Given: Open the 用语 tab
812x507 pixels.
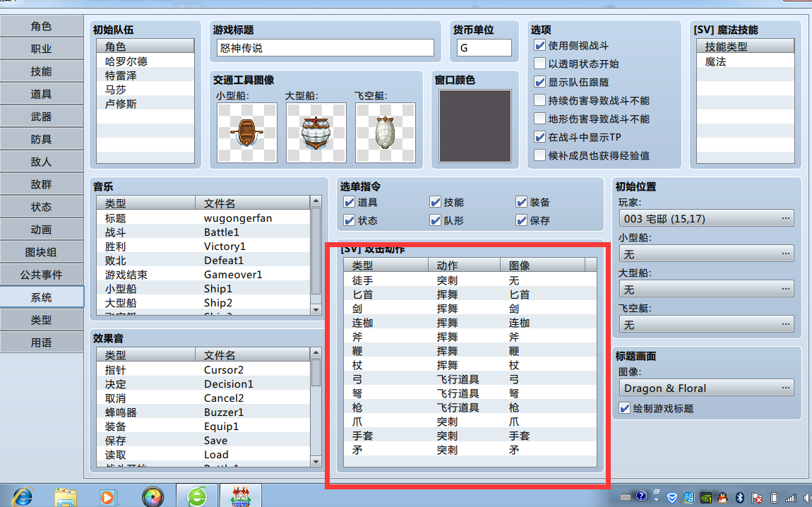Looking at the screenshot, I should click(42, 342).
